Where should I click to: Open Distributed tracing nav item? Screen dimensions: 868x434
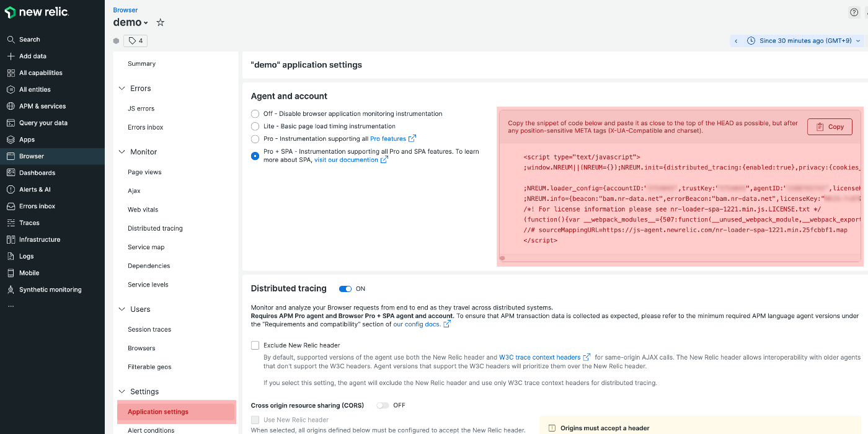coord(155,228)
